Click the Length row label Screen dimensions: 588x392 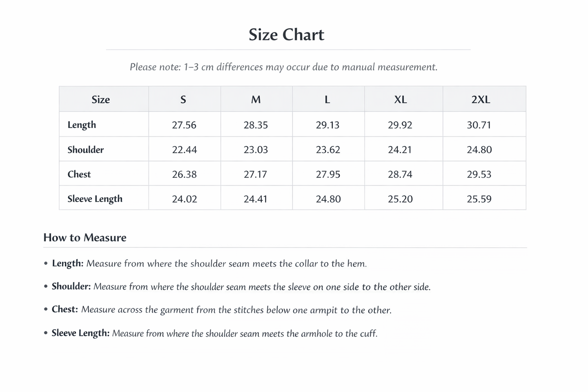tap(82, 125)
